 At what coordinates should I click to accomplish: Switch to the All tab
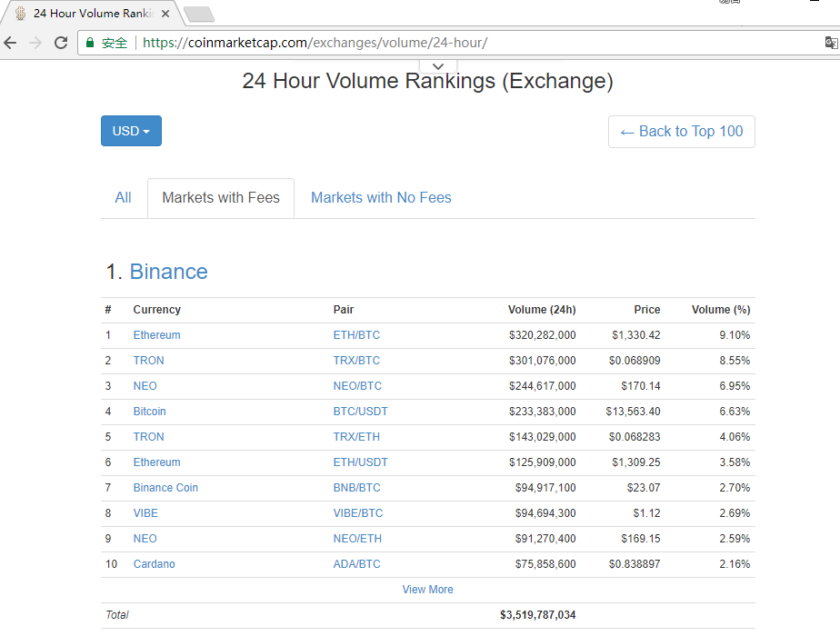click(x=124, y=197)
